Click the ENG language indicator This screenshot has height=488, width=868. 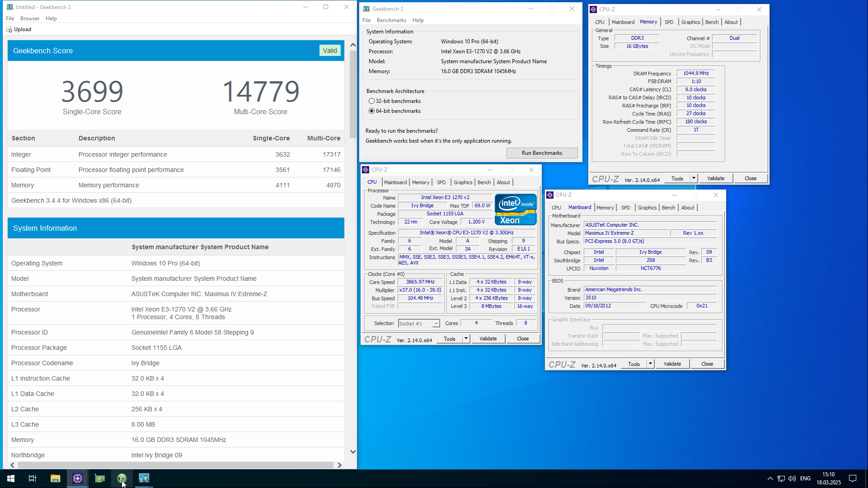click(x=805, y=479)
